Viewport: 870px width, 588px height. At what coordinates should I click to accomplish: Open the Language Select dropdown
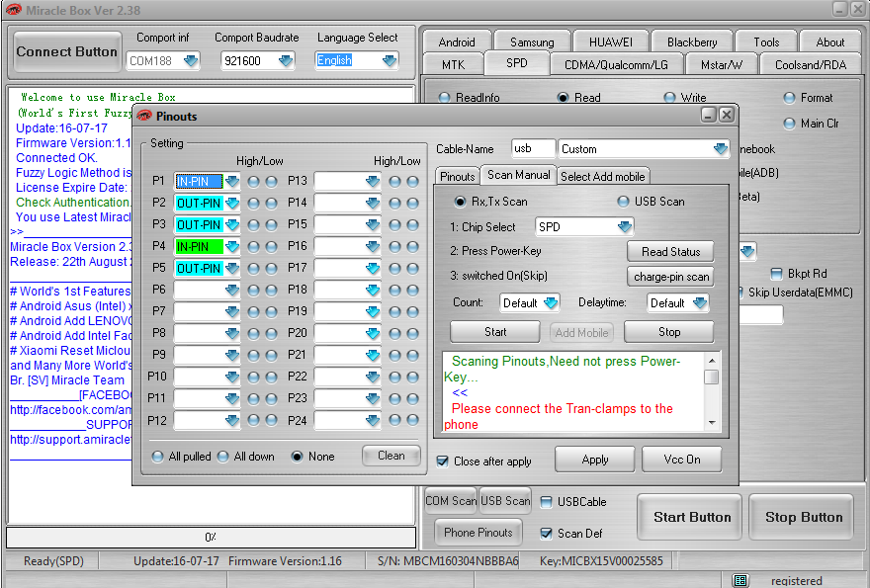pos(390,60)
